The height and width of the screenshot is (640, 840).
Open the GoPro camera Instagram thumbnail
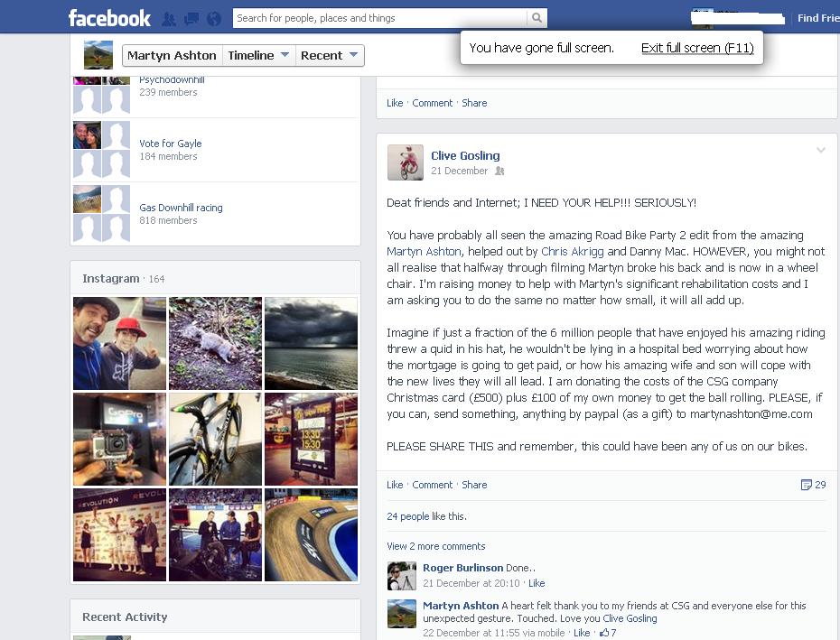[119, 440]
